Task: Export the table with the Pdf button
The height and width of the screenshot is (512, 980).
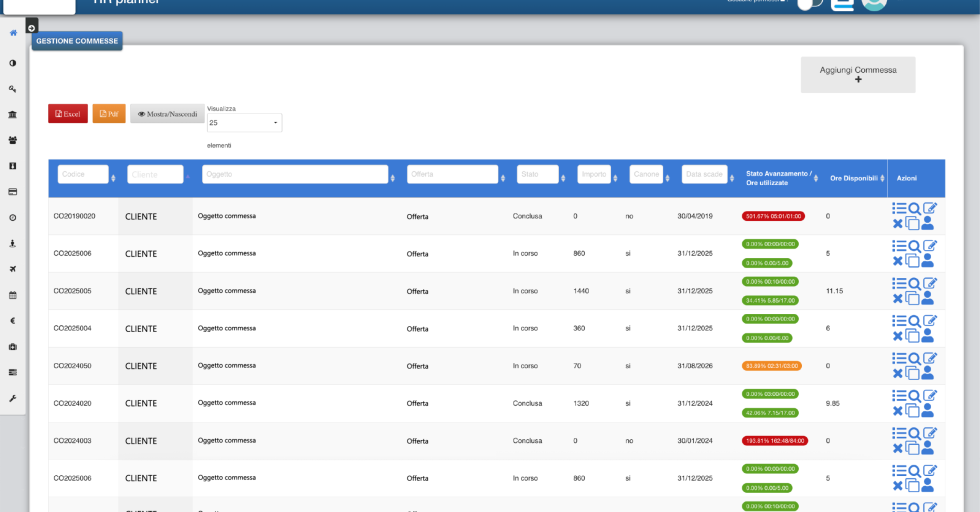Action: pyautogui.click(x=109, y=114)
